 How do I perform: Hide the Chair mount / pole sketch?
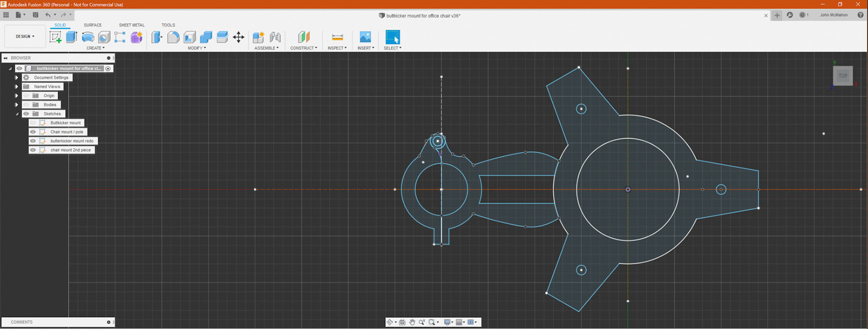(33, 132)
